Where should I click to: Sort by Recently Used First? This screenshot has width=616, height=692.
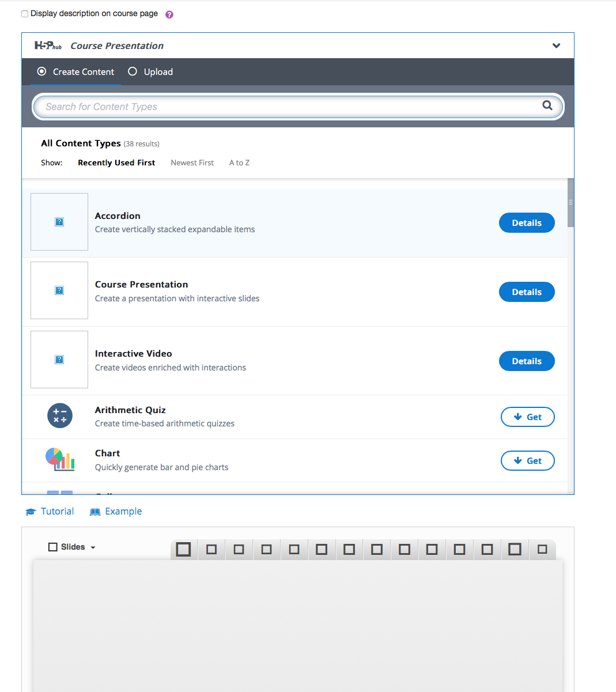coord(116,162)
